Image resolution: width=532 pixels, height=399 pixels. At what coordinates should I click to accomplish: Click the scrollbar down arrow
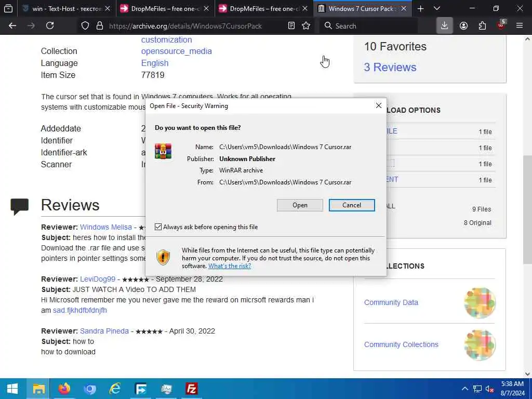pos(528,374)
